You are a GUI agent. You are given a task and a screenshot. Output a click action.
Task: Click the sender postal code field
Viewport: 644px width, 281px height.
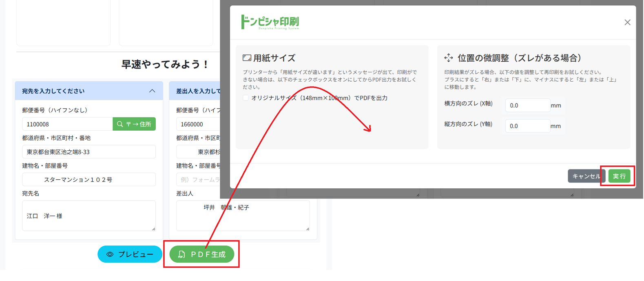198,124
